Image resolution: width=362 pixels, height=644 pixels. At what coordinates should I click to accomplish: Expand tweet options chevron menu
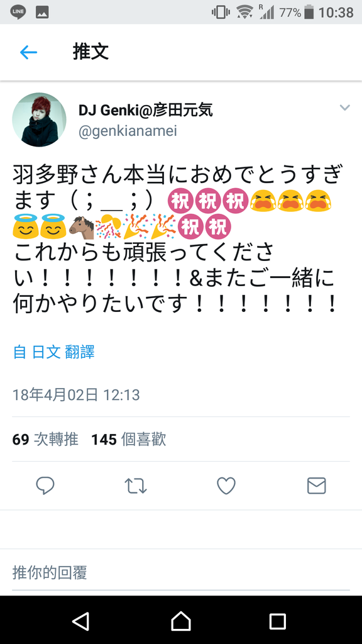click(345, 108)
